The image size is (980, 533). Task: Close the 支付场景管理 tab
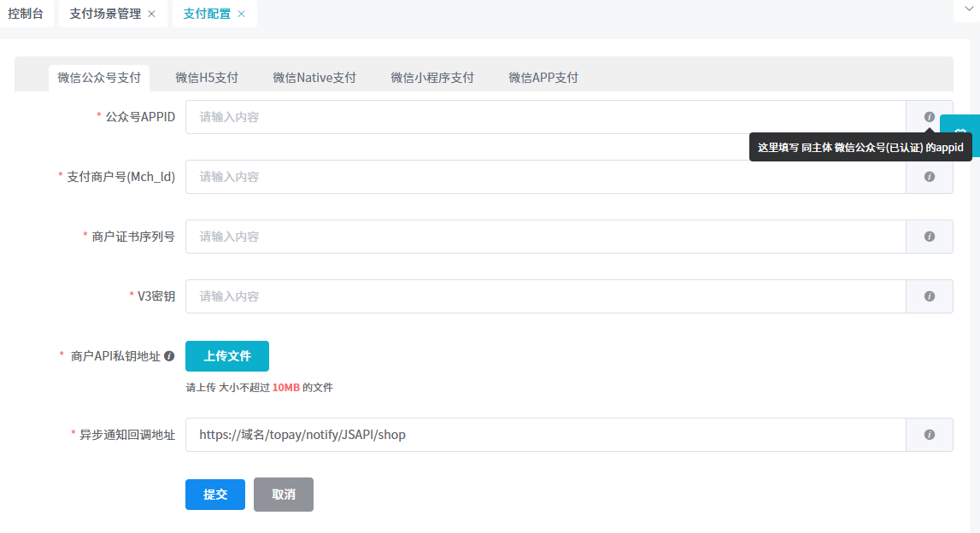151,14
